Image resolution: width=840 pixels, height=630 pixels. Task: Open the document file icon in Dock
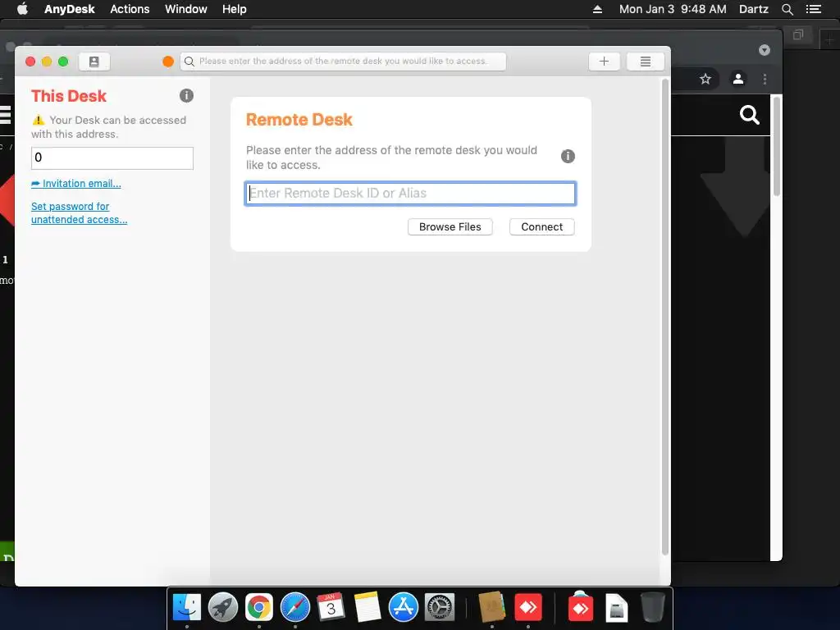[617, 608]
